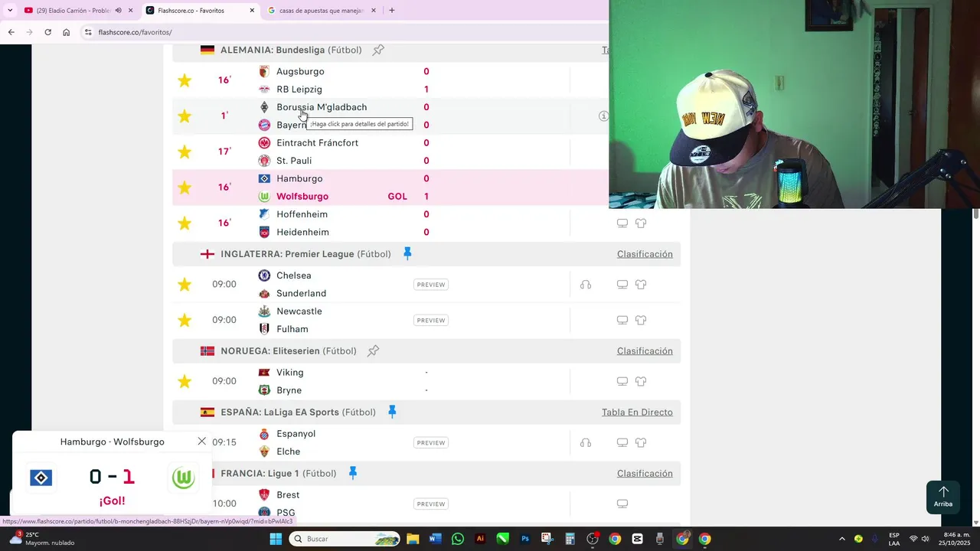Image resolution: width=980 pixels, height=551 pixels.
Task: Open tab search dropdown arrow
Action: tap(10, 11)
